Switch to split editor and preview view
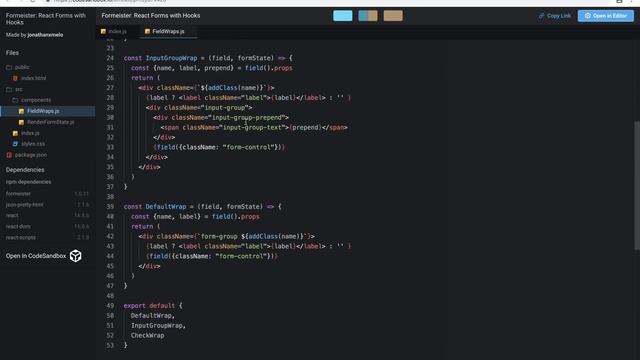Screen dimensions: 640x360 (x=368, y=16)
